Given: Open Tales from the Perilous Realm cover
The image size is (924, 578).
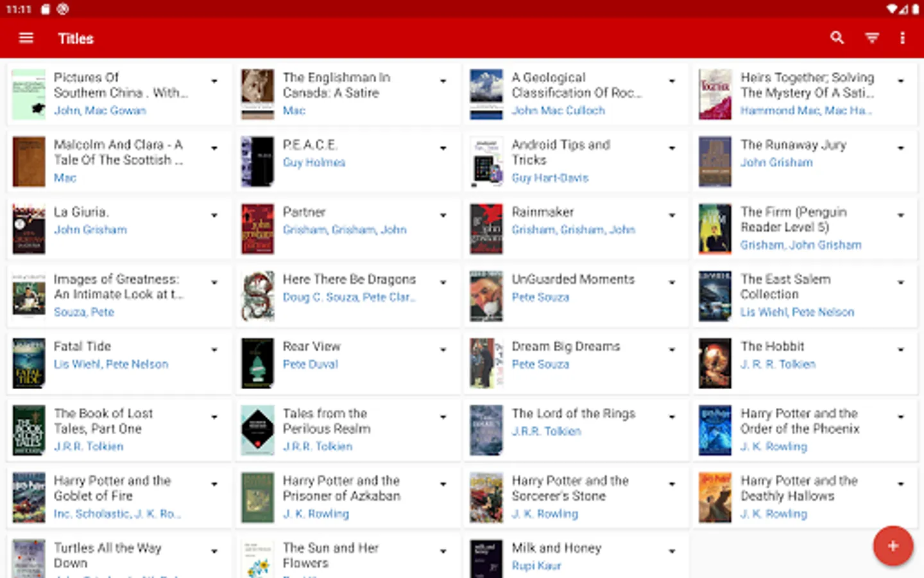Looking at the screenshot, I should pyautogui.click(x=258, y=430).
